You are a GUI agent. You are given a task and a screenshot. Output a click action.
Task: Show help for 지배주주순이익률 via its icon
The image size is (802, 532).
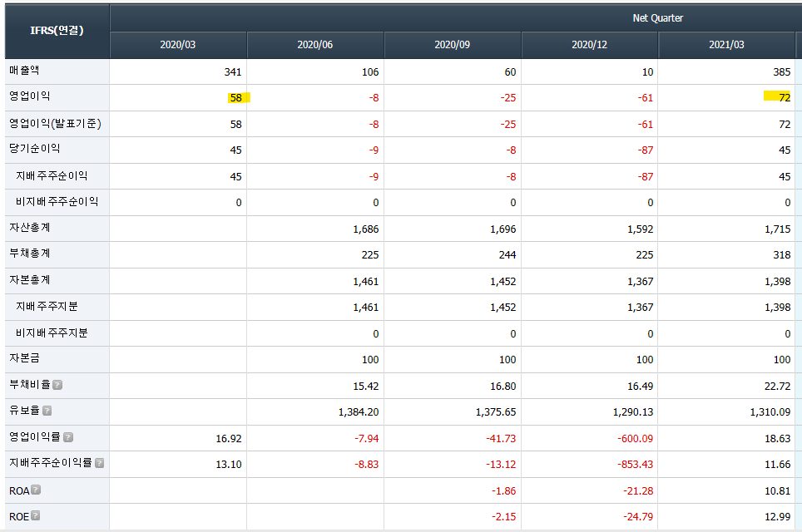click(99, 463)
